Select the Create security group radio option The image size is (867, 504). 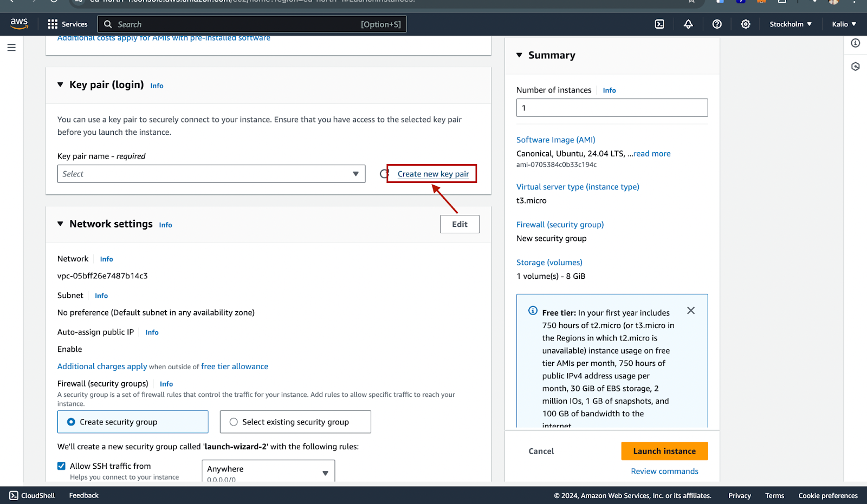(71, 422)
